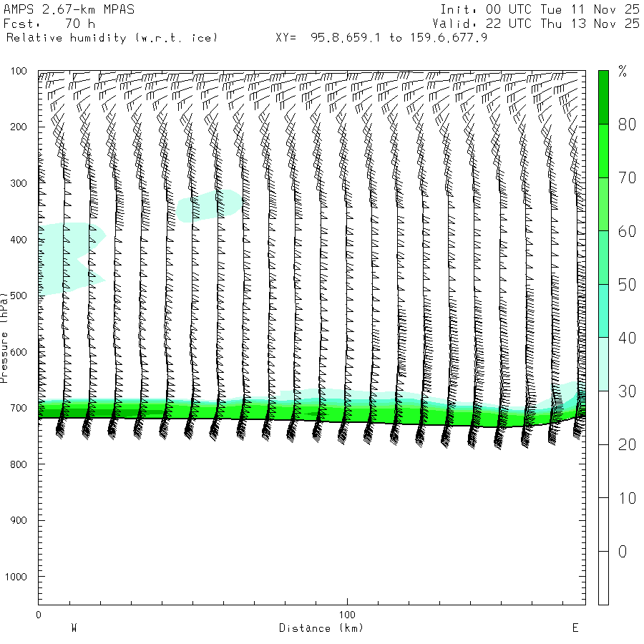This screenshot has height=644, width=644.
Task: Click the pale humidity patch near 350 hPa
Action: (x=209, y=205)
